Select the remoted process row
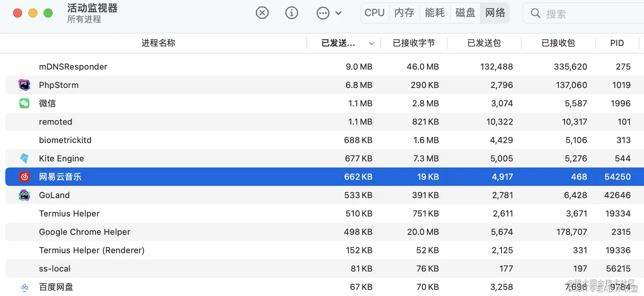The height and width of the screenshot is (296, 644). pyautogui.click(x=325, y=122)
